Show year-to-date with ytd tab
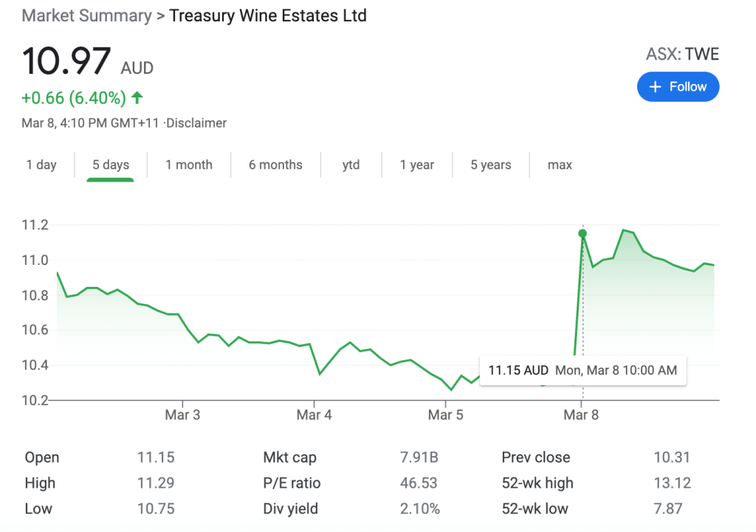 351,165
